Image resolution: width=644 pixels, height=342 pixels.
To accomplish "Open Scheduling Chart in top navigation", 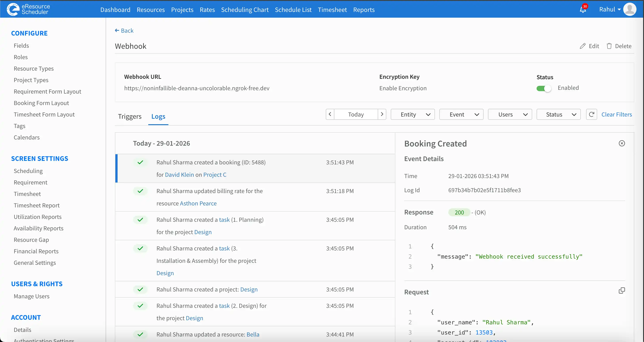I will (245, 10).
